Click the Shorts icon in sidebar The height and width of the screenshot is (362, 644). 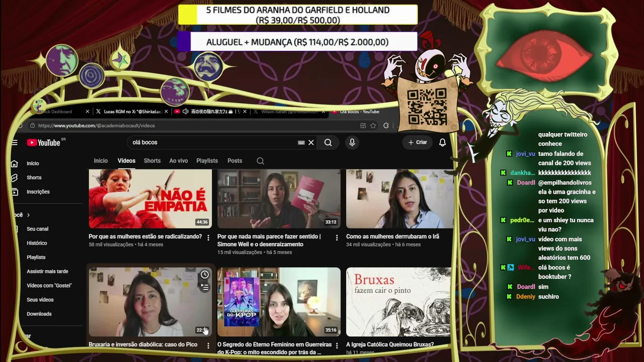point(15,177)
